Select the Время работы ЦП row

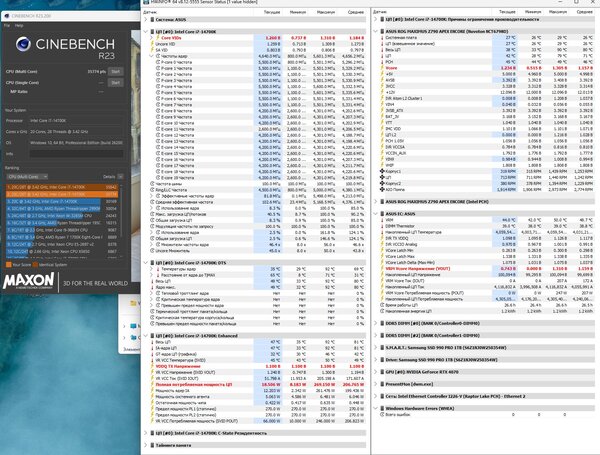point(486,305)
